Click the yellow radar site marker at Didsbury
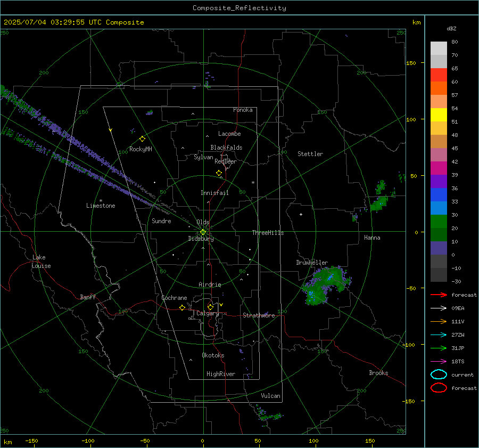Screen dimensions: 479x448 (x=203, y=232)
